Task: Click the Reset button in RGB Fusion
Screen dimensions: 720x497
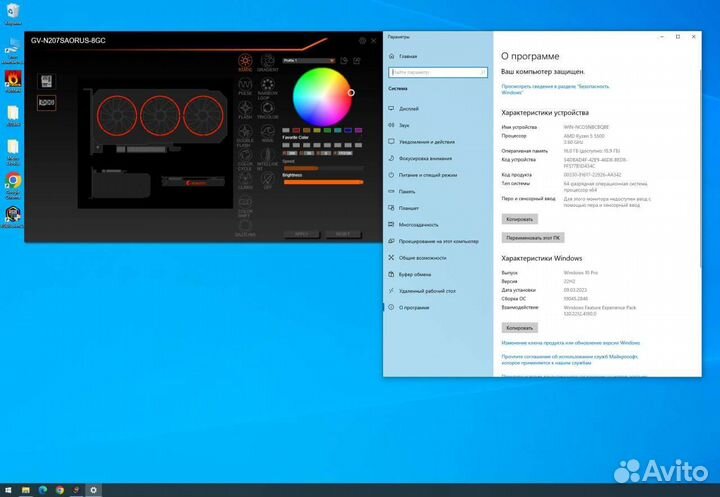Action: (343, 234)
